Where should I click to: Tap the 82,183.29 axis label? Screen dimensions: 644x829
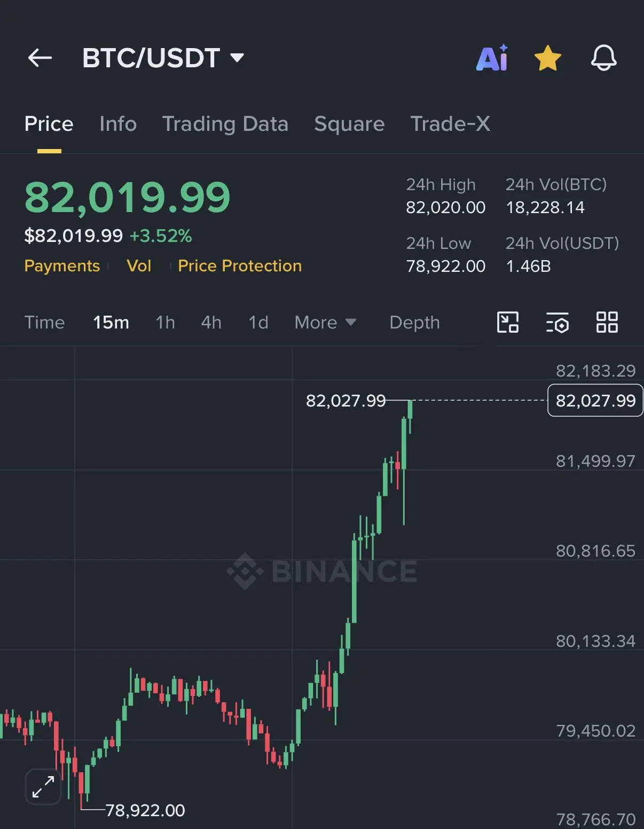coord(595,371)
